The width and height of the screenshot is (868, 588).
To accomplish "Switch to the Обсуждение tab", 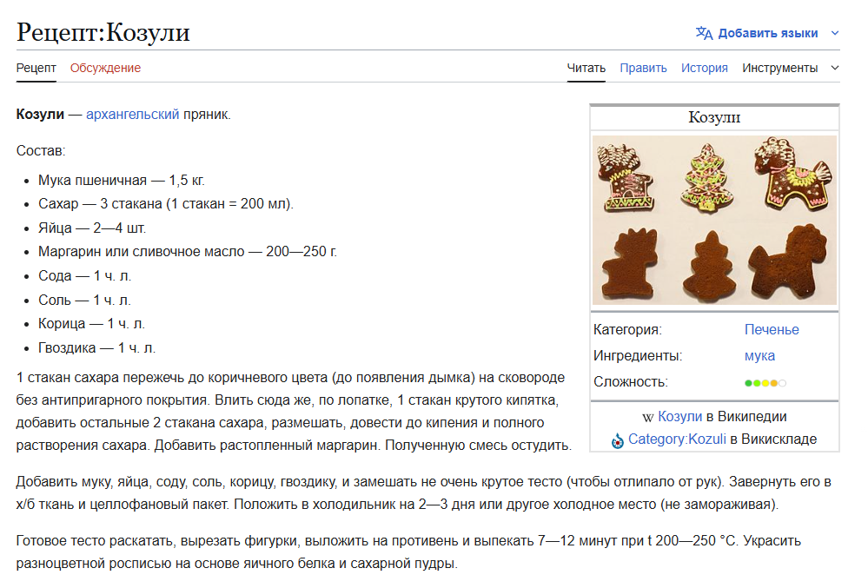I will click(x=105, y=68).
